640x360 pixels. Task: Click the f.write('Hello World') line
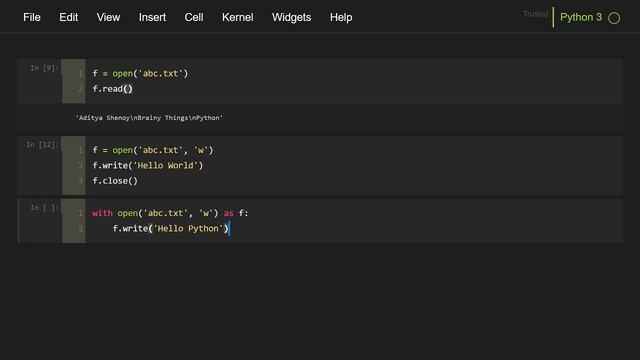[147, 165]
